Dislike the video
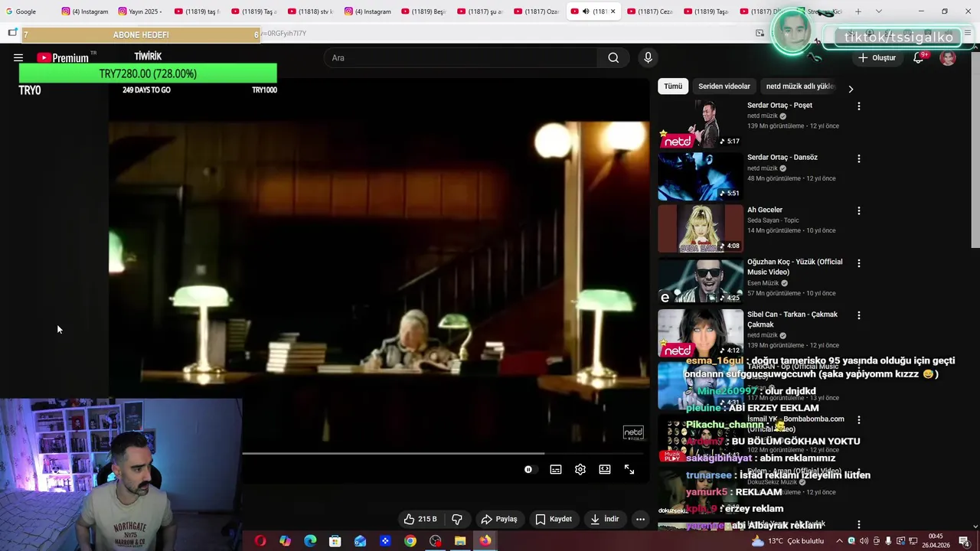Screen dimensions: 980x551 point(457,519)
